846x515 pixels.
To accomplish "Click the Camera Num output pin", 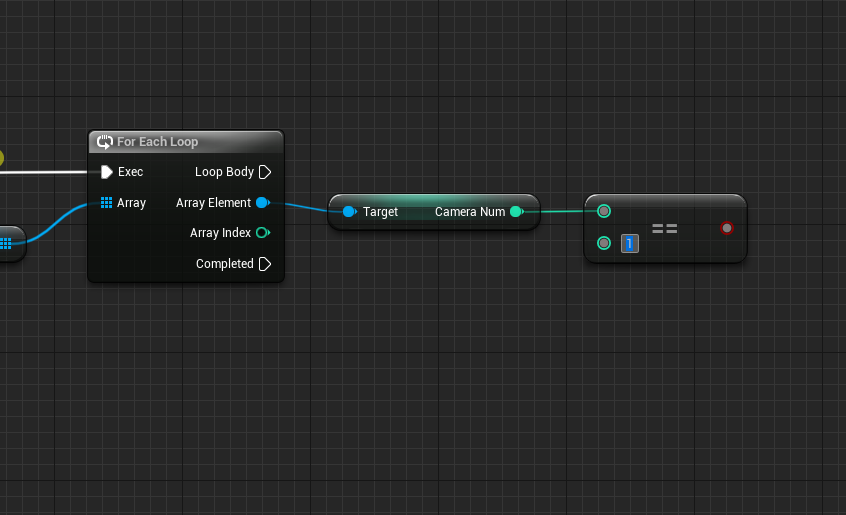I will [516, 212].
